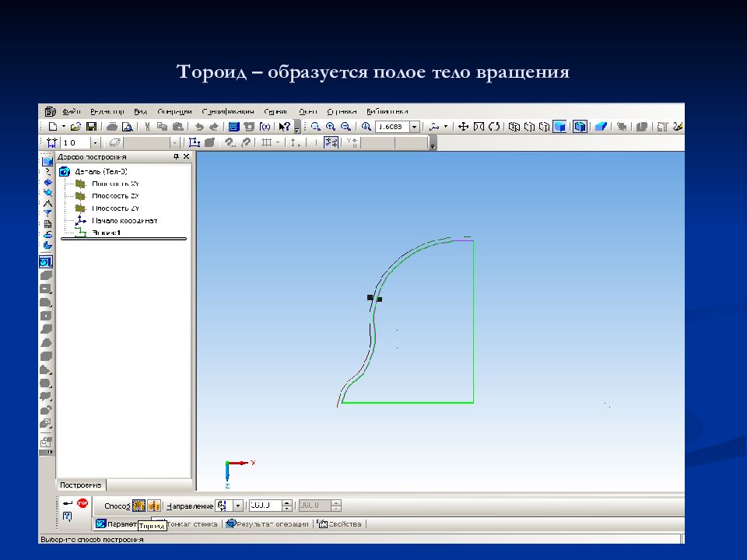Enable shaded with edges display
Image resolution: width=747 pixels, height=560 pixels.
pos(580,127)
